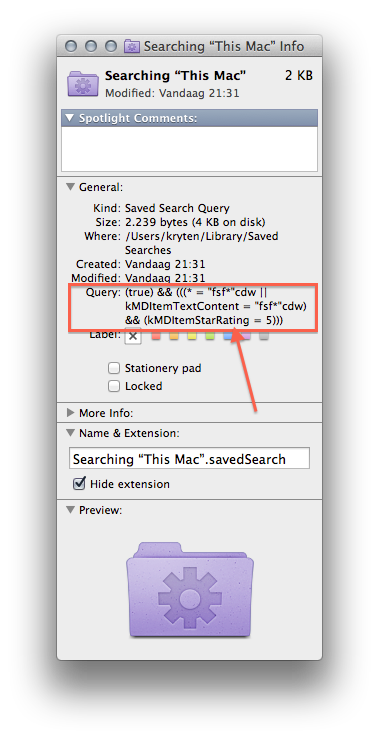The width and height of the screenshot is (379, 739).
Task: Apply the red label color
Action: [x=156, y=336]
